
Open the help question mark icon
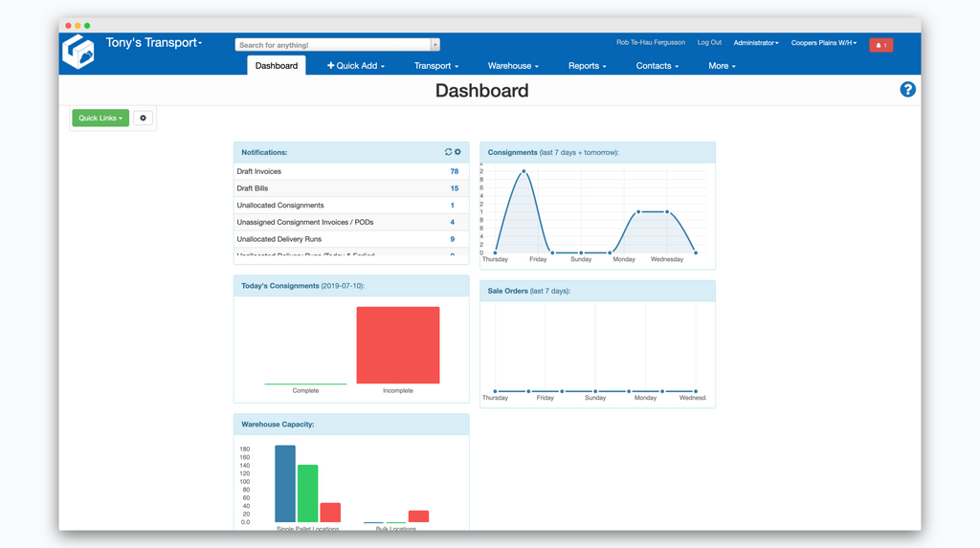tap(907, 90)
